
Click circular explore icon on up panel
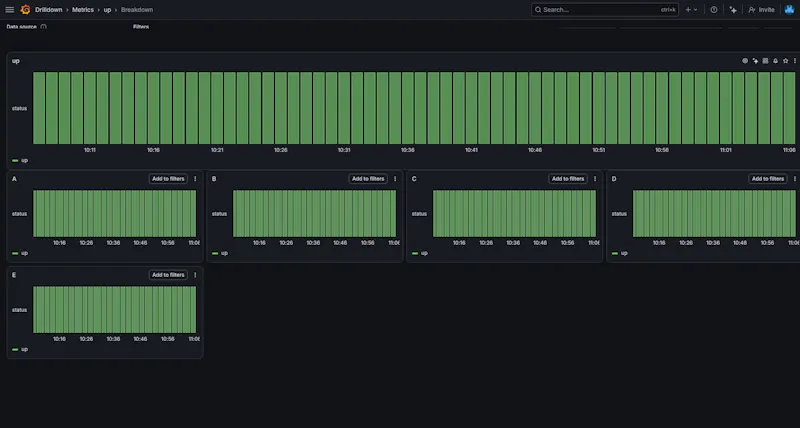(745, 61)
